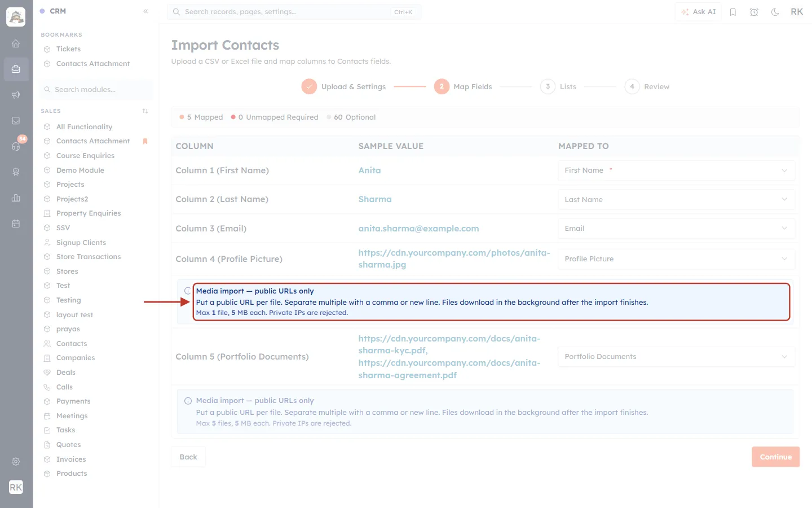The height and width of the screenshot is (508, 812).
Task: Jump to the Lists step
Action: [x=558, y=86]
